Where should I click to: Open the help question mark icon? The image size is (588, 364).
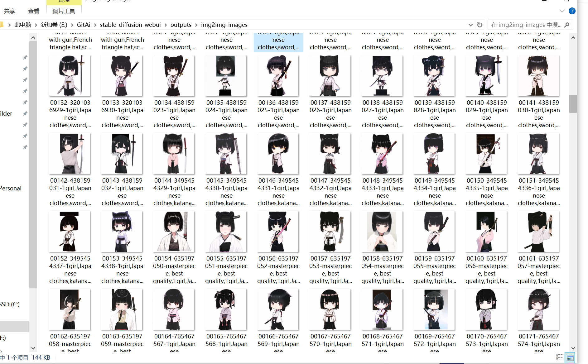tap(572, 11)
